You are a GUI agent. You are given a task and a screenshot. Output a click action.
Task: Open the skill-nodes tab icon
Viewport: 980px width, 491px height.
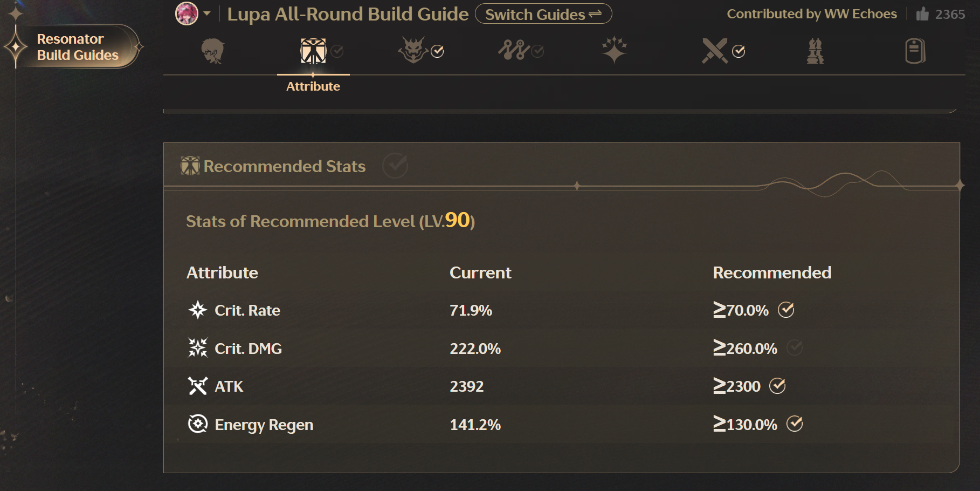tap(514, 51)
